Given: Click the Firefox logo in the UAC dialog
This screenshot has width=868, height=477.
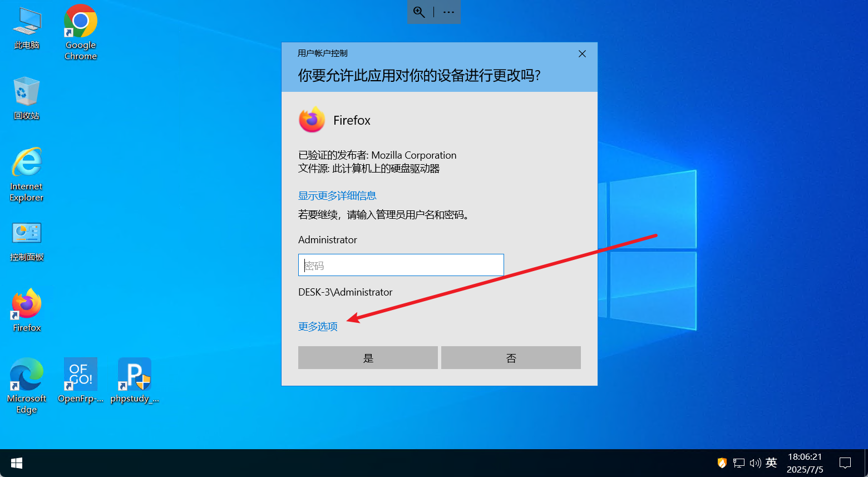Looking at the screenshot, I should 312,120.
